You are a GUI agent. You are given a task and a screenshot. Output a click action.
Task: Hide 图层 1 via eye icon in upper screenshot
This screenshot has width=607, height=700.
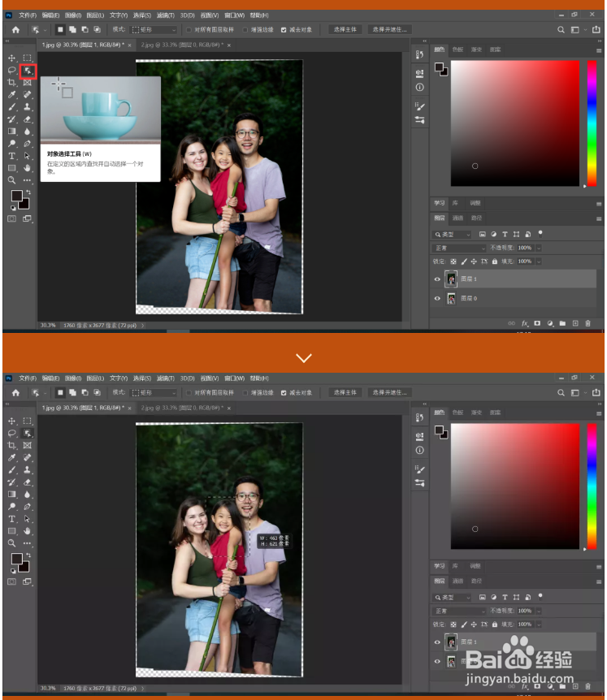point(437,279)
